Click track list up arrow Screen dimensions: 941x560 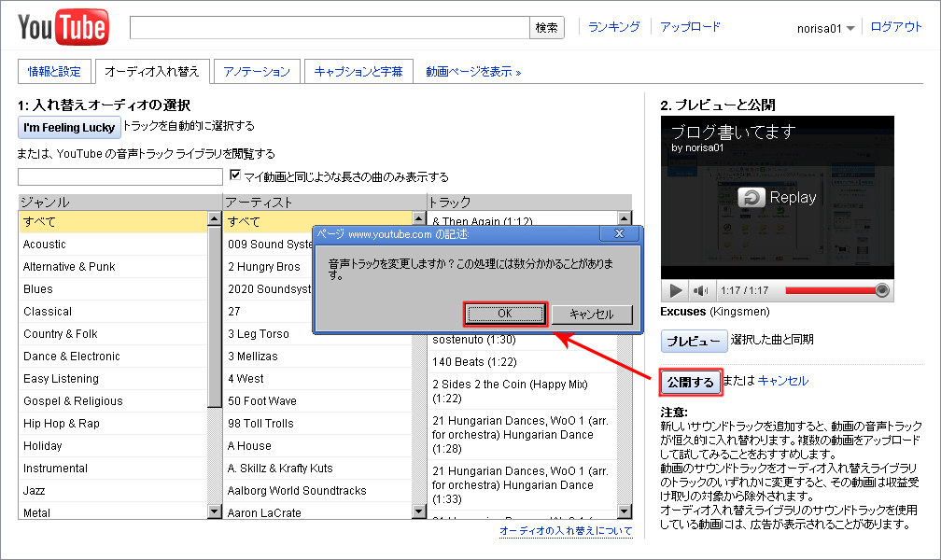[625, 218]
